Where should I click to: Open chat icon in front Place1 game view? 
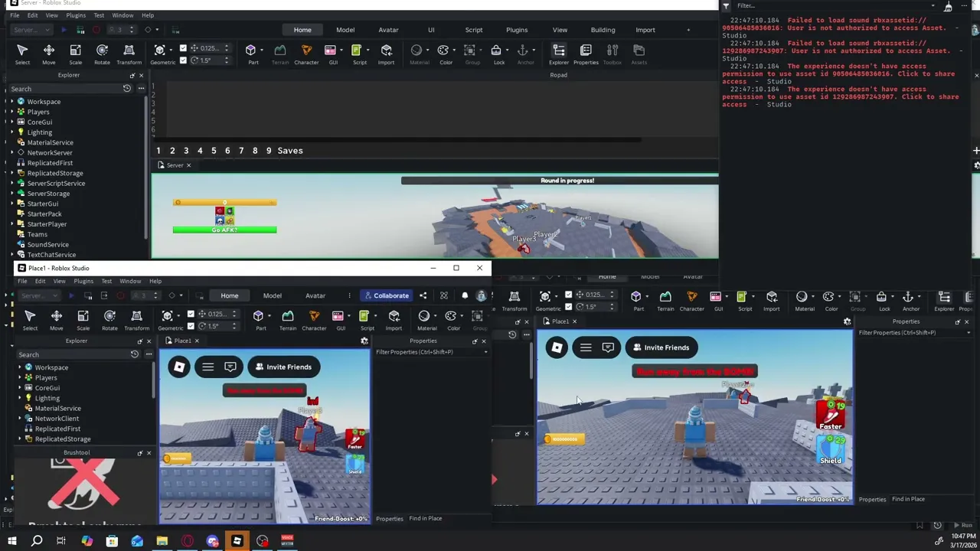[x=230, y=367]
